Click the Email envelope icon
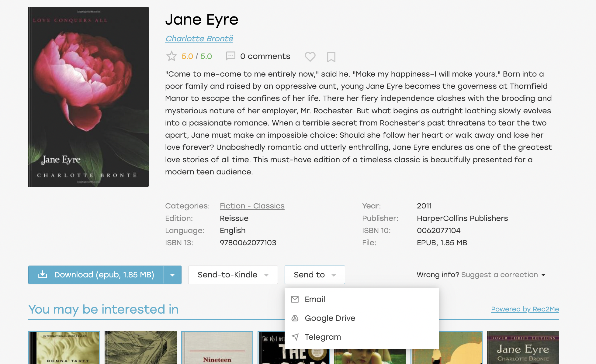596x364 pixels. click(295, 299)
